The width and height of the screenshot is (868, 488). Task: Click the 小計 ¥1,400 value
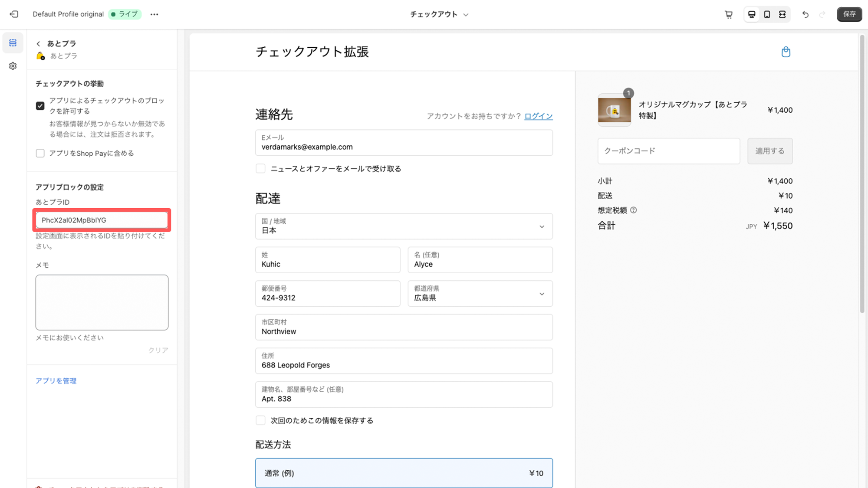[x=780, y=181]
